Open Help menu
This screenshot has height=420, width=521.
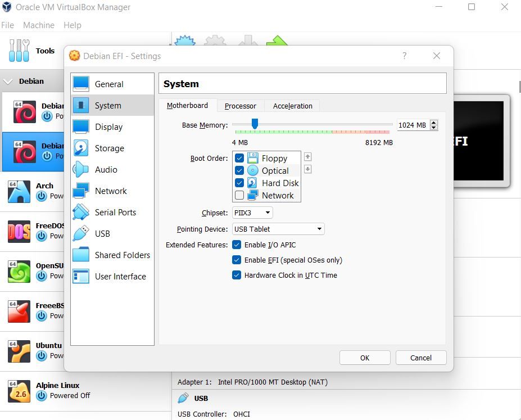click(73, 25)
